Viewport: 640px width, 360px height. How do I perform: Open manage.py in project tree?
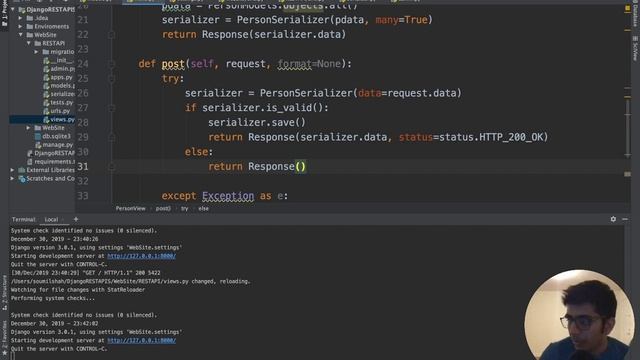(x=54, y=145)
